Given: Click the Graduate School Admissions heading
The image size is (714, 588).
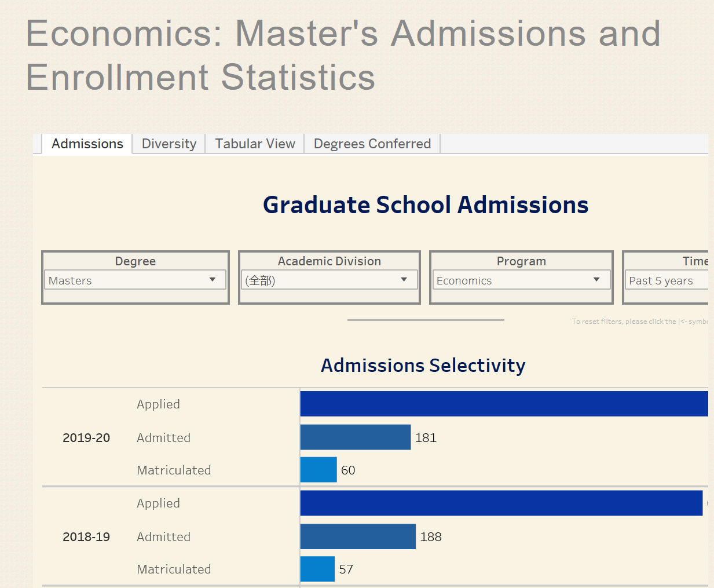Looking at the screenshot, I should pos(426,205).
